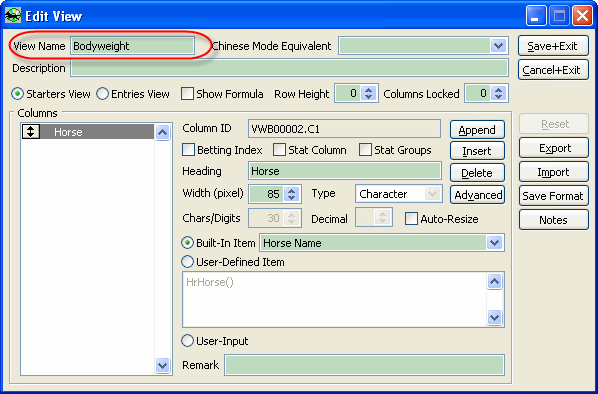
Task: Click the Save Format button
Action: point(554,196)
